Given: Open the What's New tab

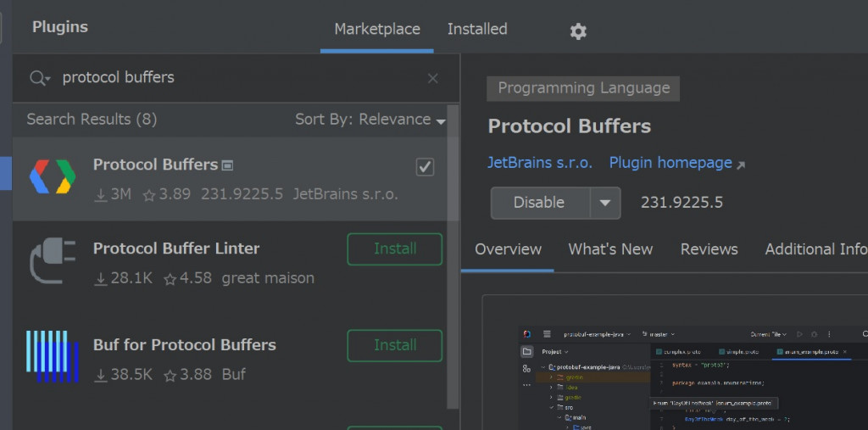Looking at the screenshot, I should tap(610, 249).
